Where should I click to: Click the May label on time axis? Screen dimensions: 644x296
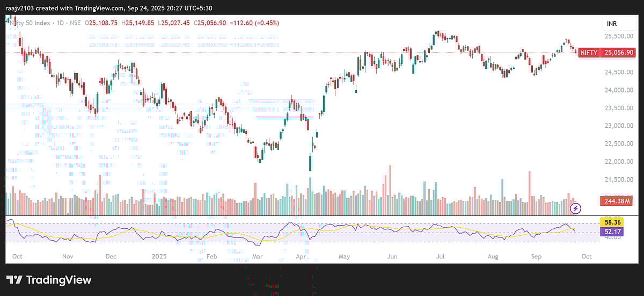click(x=344, y=257)
